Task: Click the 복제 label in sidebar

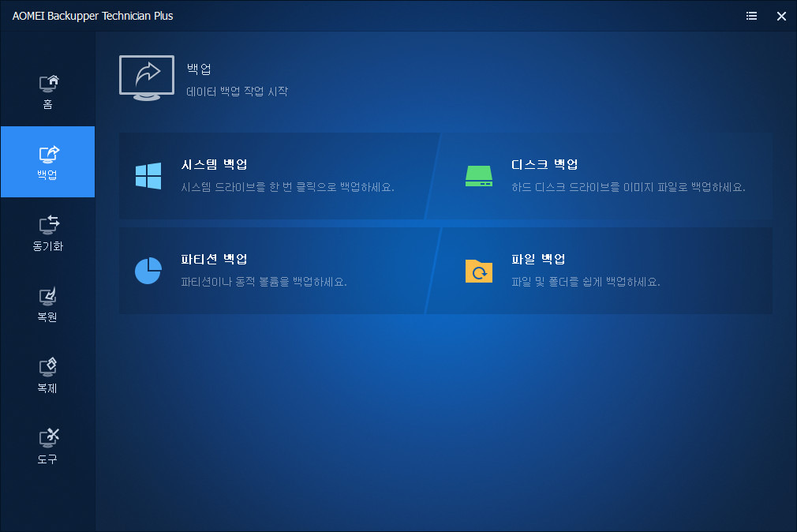Action: 47,388
